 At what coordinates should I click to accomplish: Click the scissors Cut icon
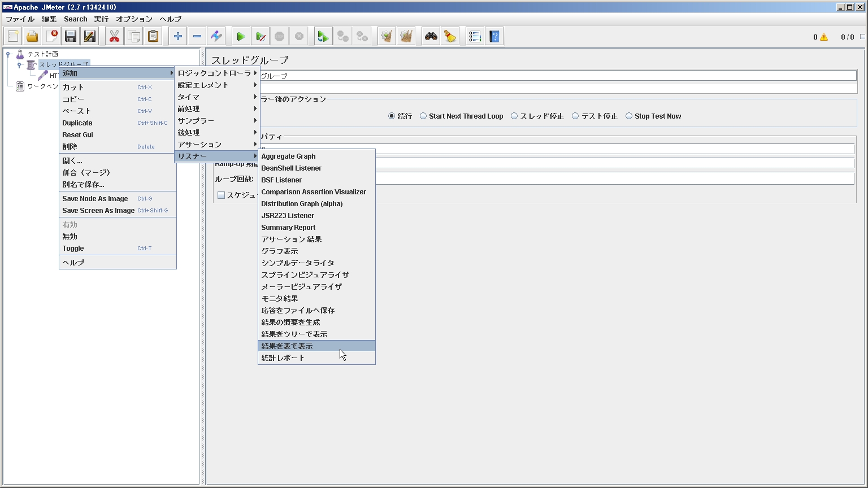(115, 37)
